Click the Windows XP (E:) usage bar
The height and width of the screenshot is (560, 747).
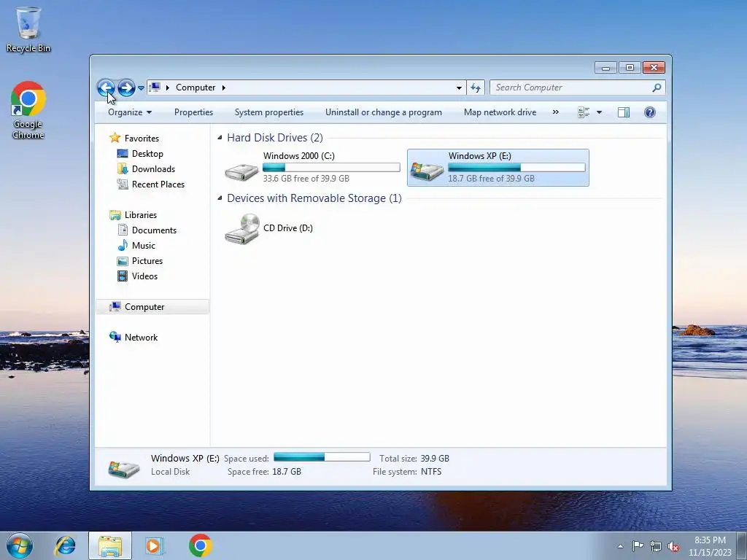click(x=516, y=167)
